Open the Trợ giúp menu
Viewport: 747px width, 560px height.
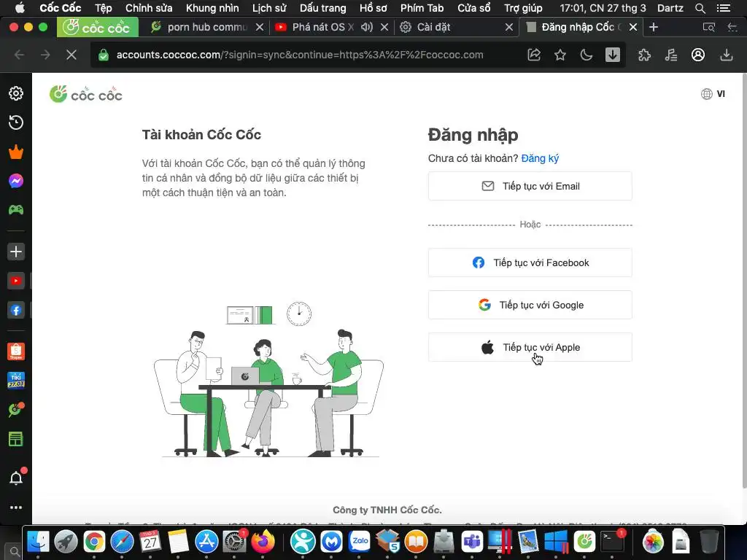coord(523,8)
